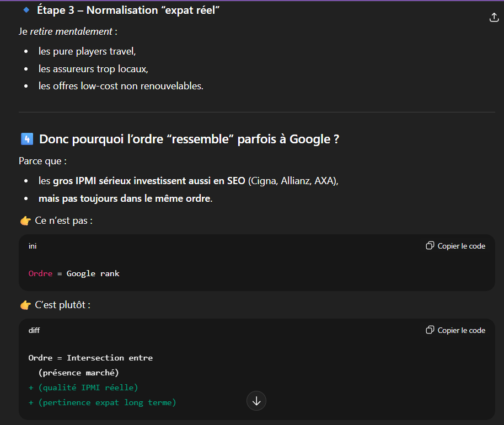Click the pointing hand emoji before "C'est plutôt"
Image resolution: width=504 pixels, height=425 pixels.
pyautogui.click(x=25, y=305)
